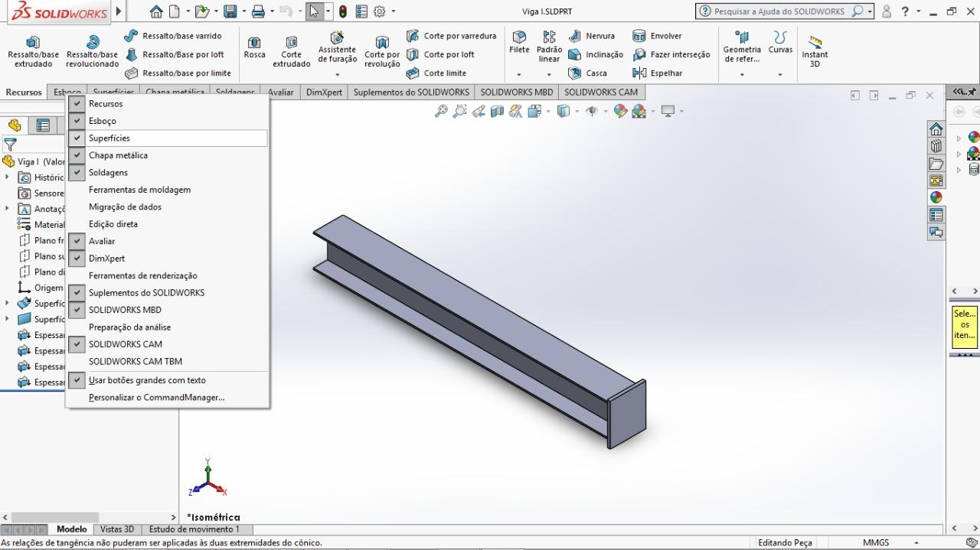Switch to the SOLIDWORKS MBD tab
980x550 pixels.
click(x=516, y=93)
